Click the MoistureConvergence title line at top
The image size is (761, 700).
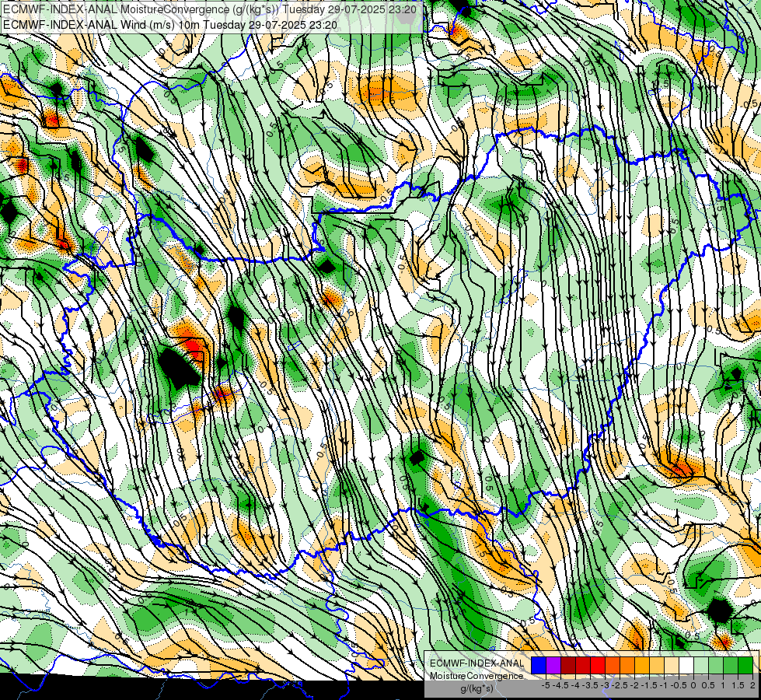(x=210, y=9)
